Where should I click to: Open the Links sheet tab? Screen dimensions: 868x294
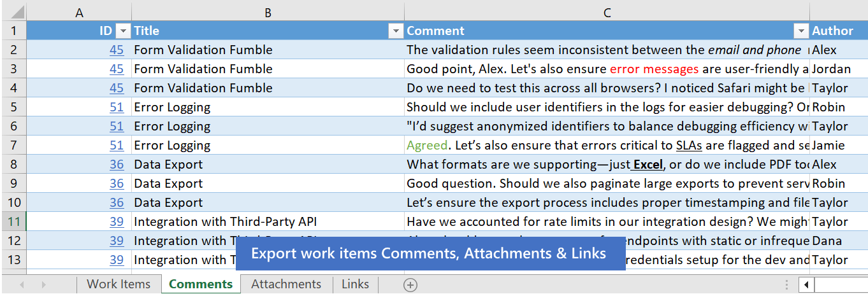click(x=355, y=284)
